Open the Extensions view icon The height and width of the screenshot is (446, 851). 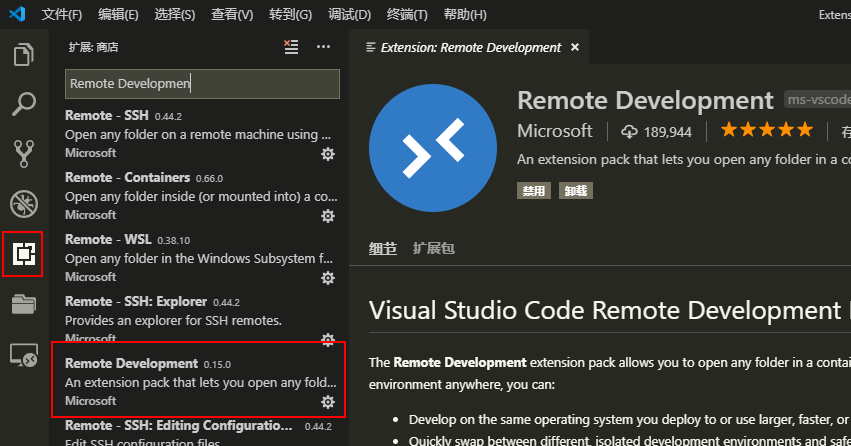coord(23,254)
